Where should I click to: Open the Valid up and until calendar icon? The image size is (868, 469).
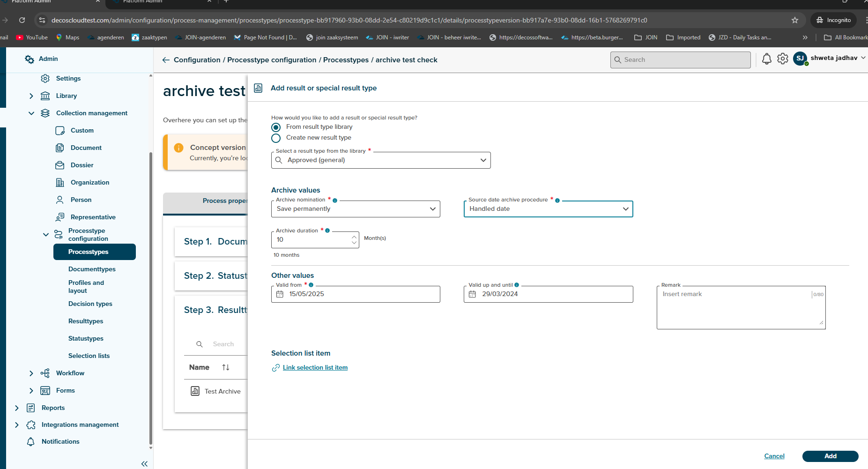(x=472, y=294)
